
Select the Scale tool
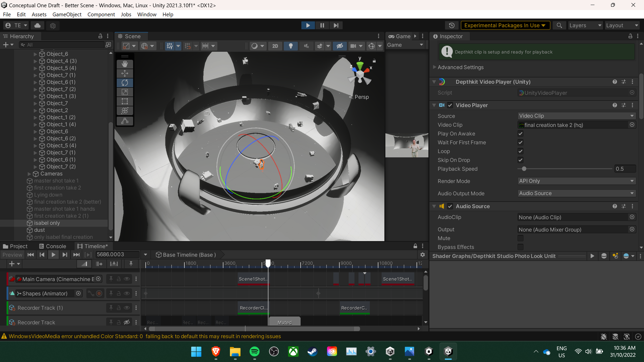(x=125, y=92)
